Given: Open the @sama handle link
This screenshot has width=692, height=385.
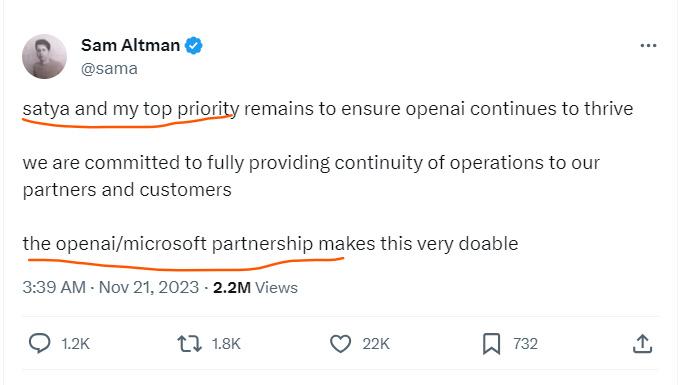Looking at the screenshot, I should click(109, 68).
